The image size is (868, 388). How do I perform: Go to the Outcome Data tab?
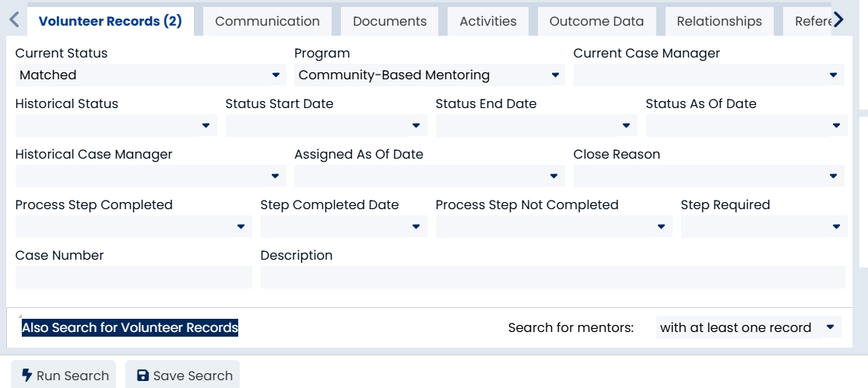(597, 22)
